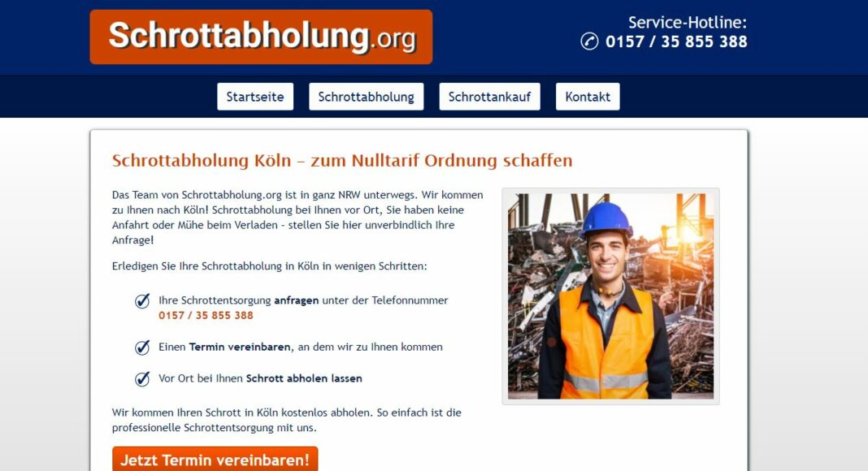Viewport: 868px width, 471px height.
Task: Click the Schrottabholung.org logo banner
Action: [x=261, y=37]
